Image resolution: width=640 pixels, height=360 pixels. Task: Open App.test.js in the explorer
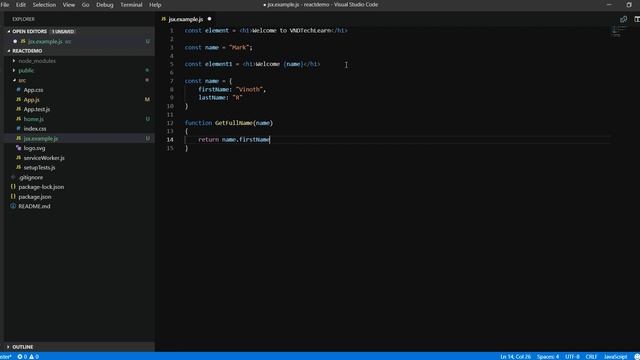point(80,109)
